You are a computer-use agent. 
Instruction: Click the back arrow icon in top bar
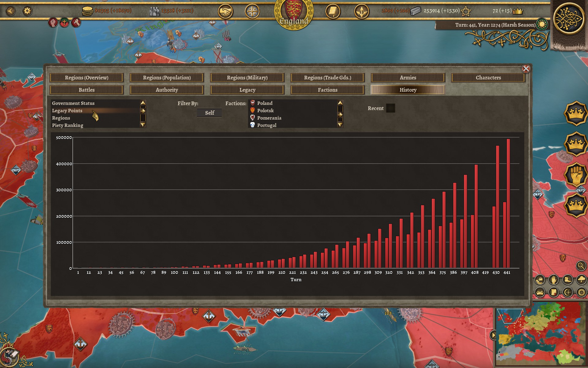tap(10, 11)
